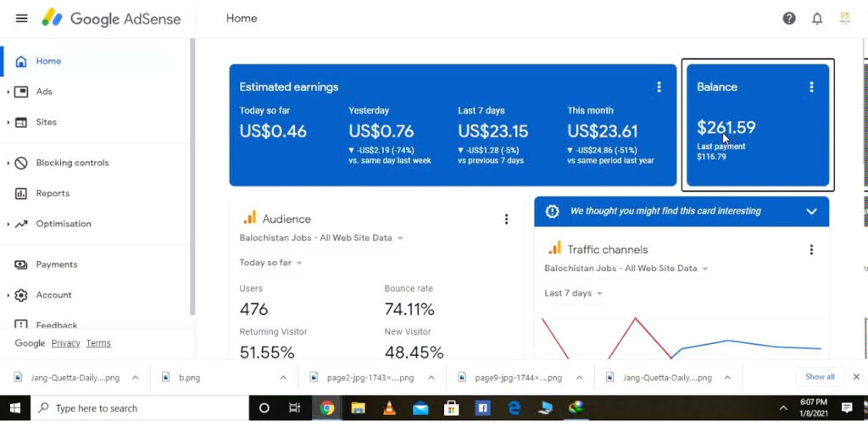Viewport: 868px width, 438px height.
Task: Click Show all downloads button
Action: (x=820, y=377)
